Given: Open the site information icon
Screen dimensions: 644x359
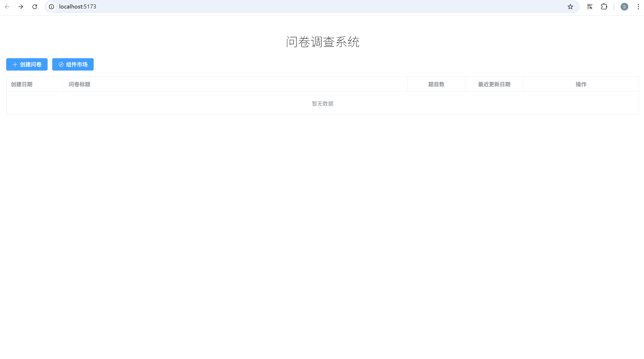Looking at the screenshot, I should (x=51, y=7).
